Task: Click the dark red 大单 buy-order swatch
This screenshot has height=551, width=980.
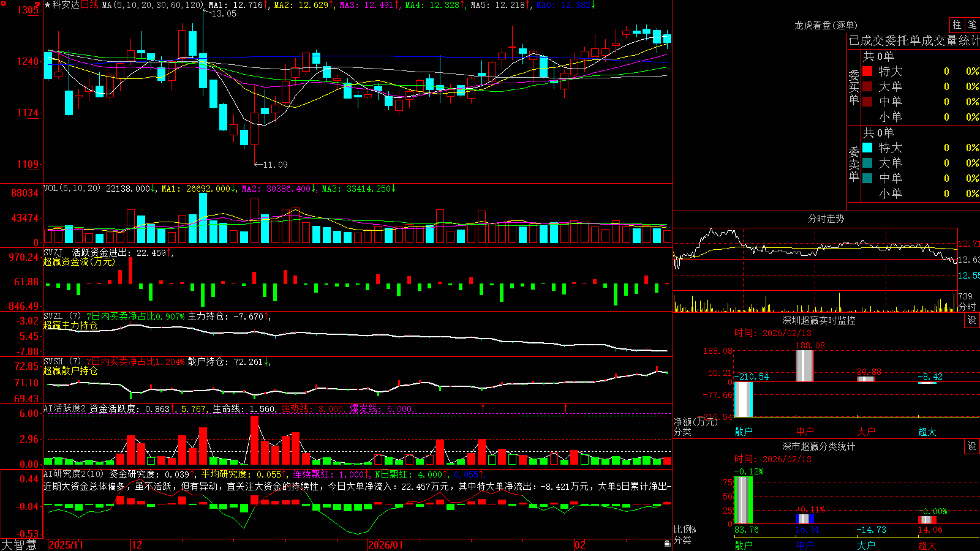Action: point(867,86)
